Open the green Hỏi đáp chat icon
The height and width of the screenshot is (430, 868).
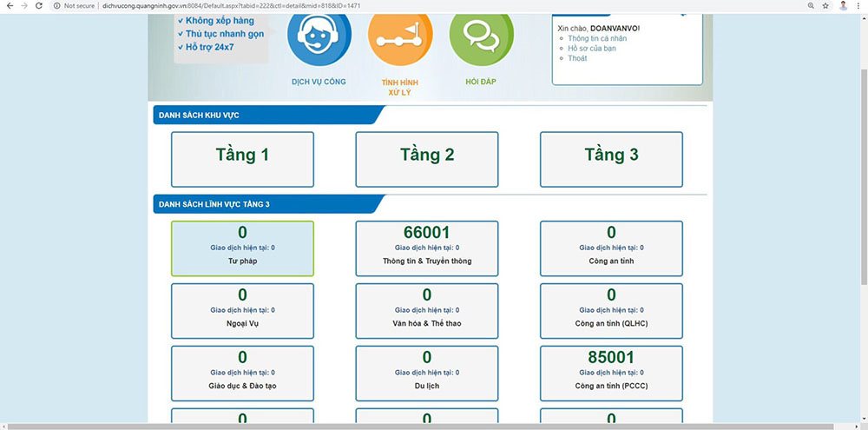481,36
